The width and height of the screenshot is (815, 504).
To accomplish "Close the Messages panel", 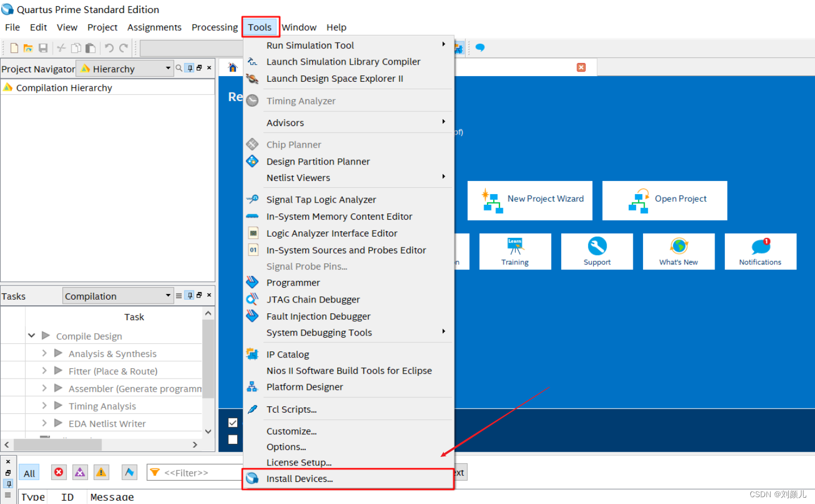I will coord(8,461).
